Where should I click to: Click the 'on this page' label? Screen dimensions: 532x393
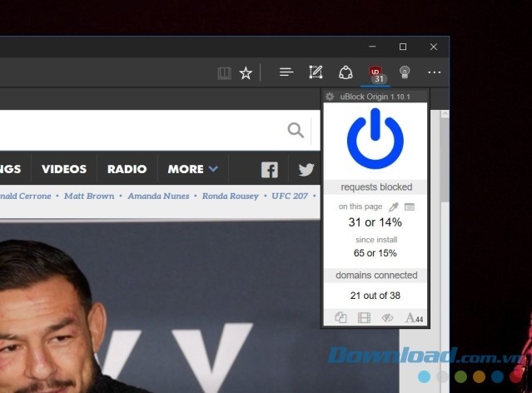click(x=360, y=206)
